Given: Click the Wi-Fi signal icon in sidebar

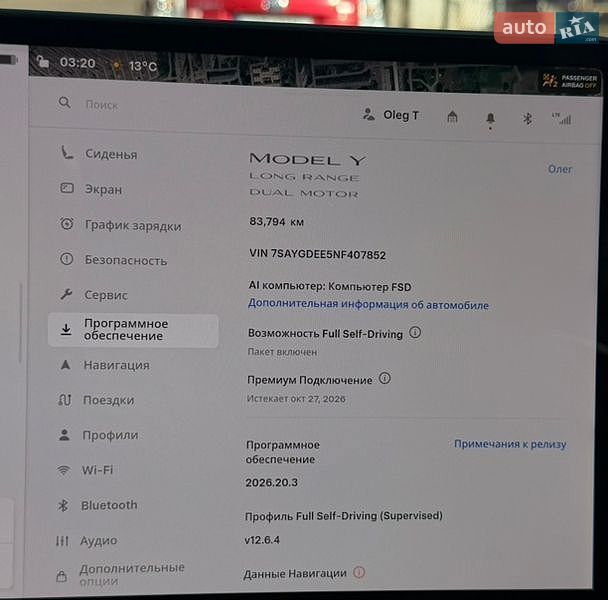Looking at the screenshot, I should pyautogui.click(x=64, y=470).
